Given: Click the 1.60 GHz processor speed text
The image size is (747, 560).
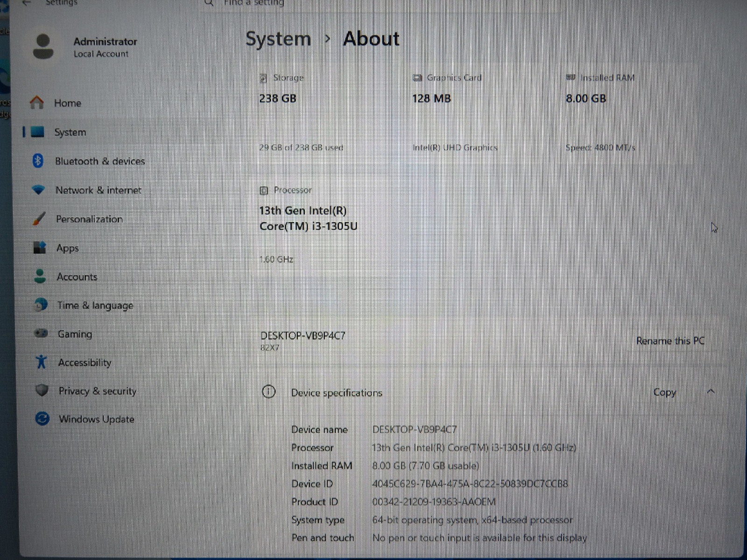Looking at the screenshot, I should [x=276, y=259].
